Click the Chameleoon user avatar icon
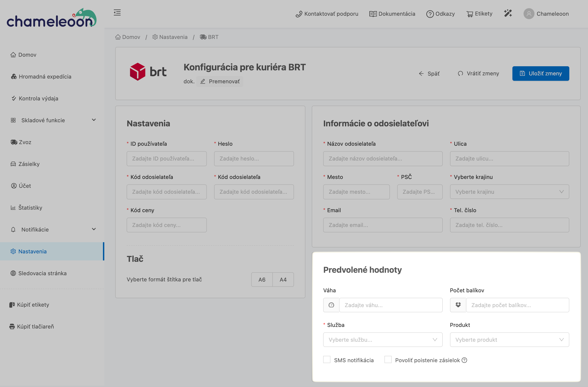 (x=529, y=14)
